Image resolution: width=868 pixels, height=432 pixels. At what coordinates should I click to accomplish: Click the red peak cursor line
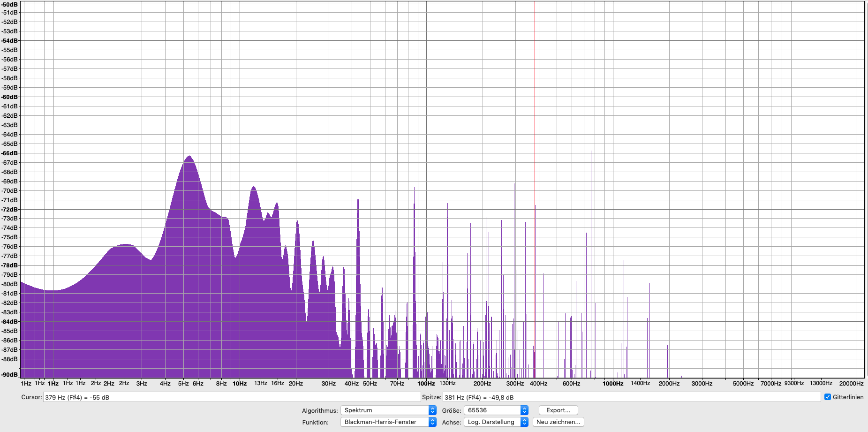[535, 188]
